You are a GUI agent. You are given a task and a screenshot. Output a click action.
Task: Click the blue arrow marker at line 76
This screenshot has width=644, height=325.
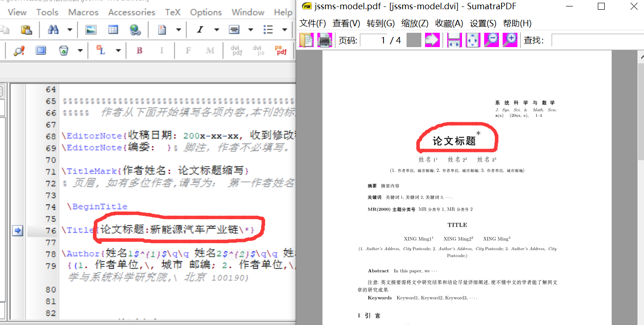[x=18, y=231]
